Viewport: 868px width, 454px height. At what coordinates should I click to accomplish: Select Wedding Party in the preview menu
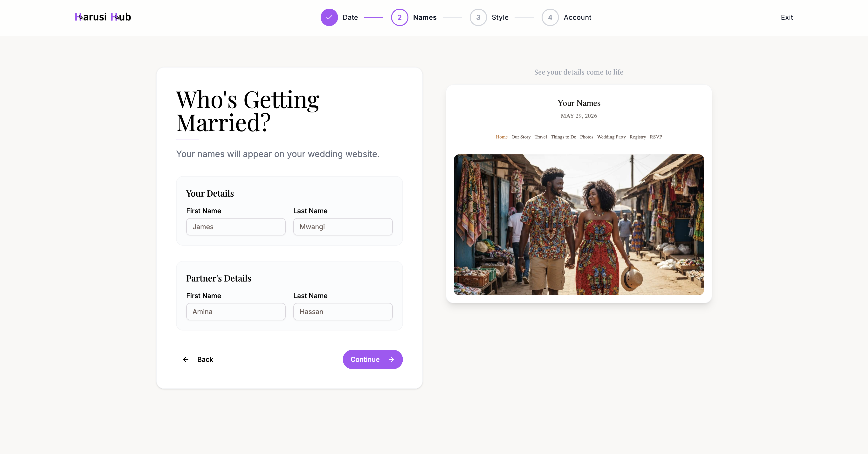[x=611, y=137]
